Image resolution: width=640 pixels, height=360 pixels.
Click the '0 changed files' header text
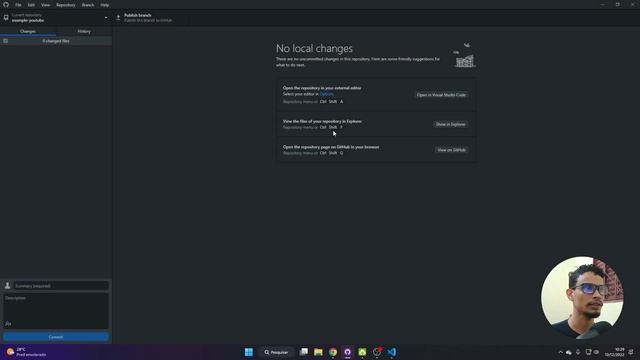[x=56, y=41]
